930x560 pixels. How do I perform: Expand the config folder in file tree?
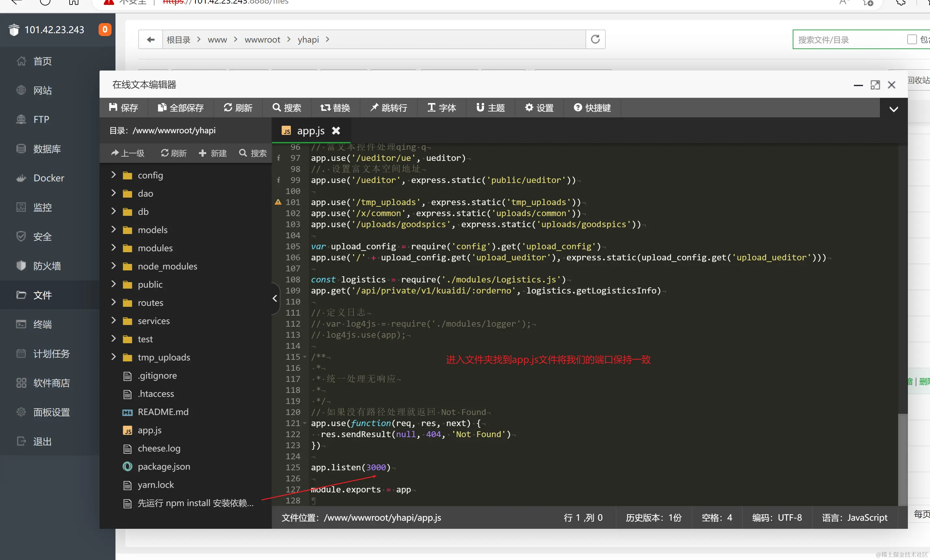click(113, 175)
